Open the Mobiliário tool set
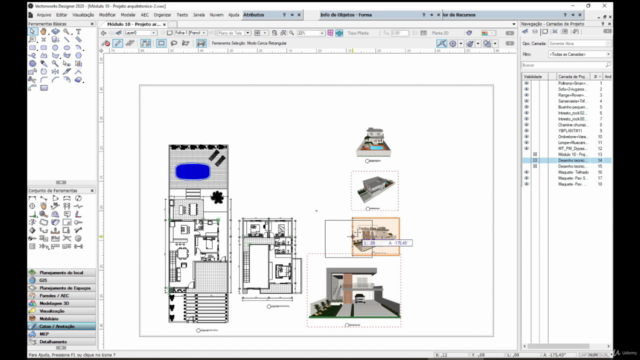640x360 pixels. coord(62,318)
